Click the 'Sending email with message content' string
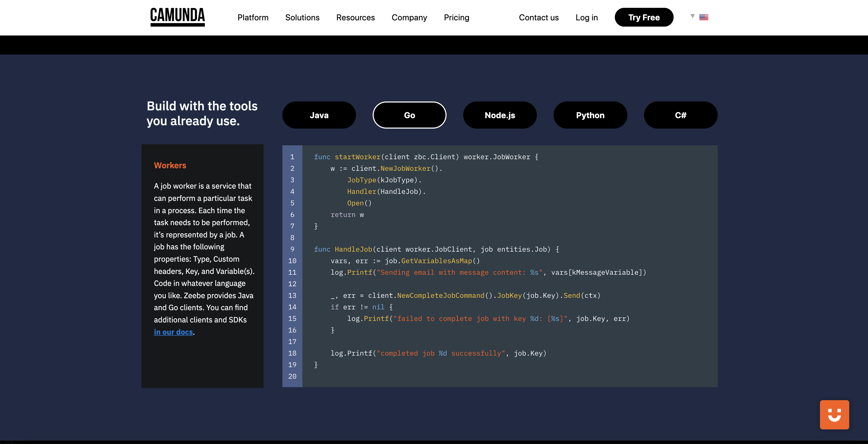Image resolution: width=868 pixels, height=444 pixels. [x=459, y=272]
